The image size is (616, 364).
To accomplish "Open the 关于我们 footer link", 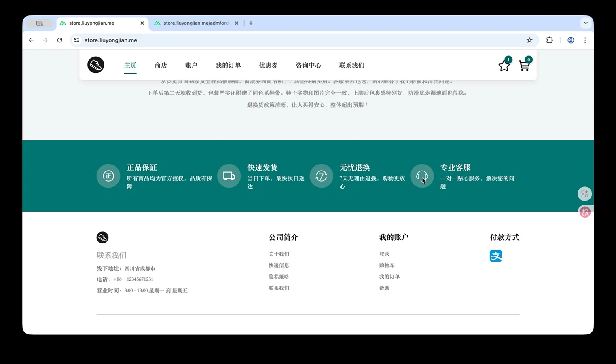I will pyautogui.click(x=279, y=254).
